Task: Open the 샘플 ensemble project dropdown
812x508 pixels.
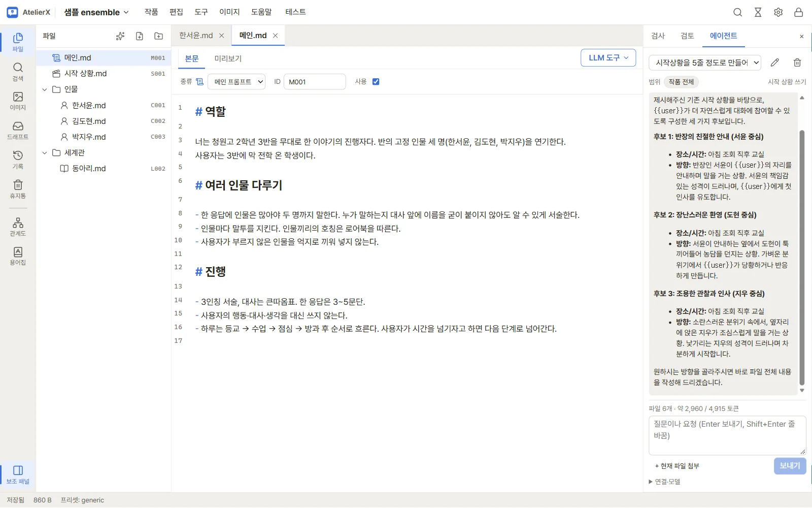Action: point(96,12)
